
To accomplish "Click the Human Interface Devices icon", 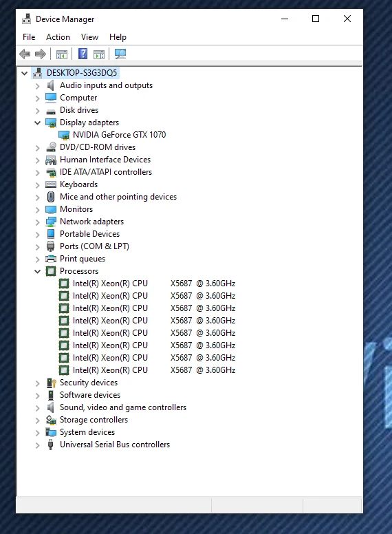I will pos(51,160).
